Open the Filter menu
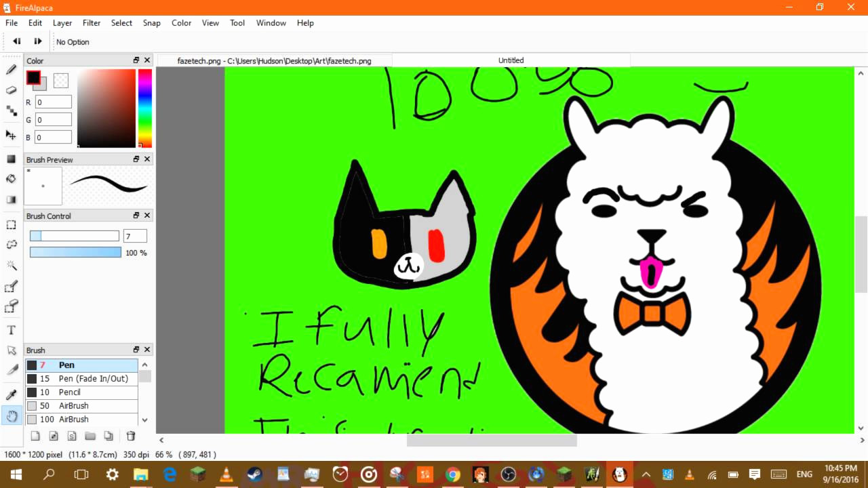Image resolution: width=868 pixels, height=488 pixels. [91, 22]
